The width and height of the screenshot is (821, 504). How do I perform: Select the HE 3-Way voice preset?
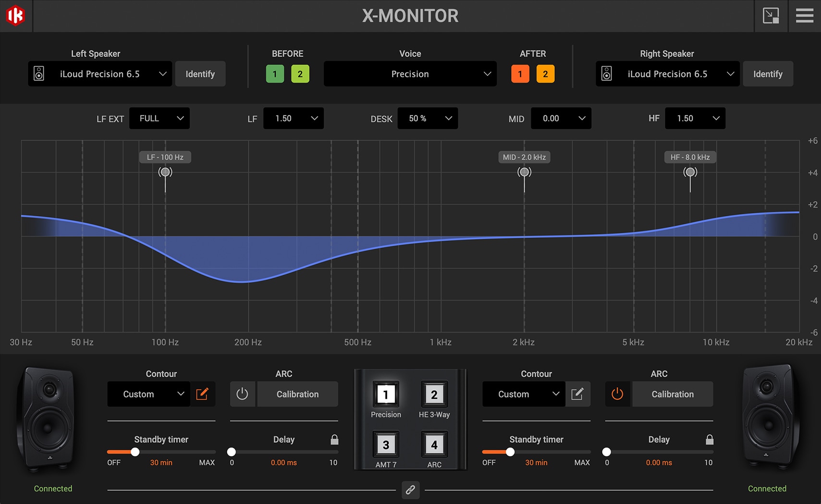point(434,395)
